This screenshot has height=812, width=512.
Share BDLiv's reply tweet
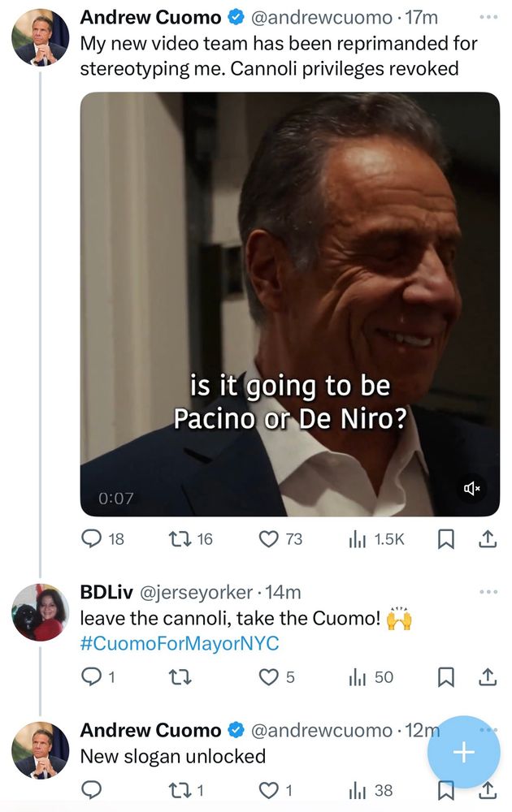pos(488,676)
